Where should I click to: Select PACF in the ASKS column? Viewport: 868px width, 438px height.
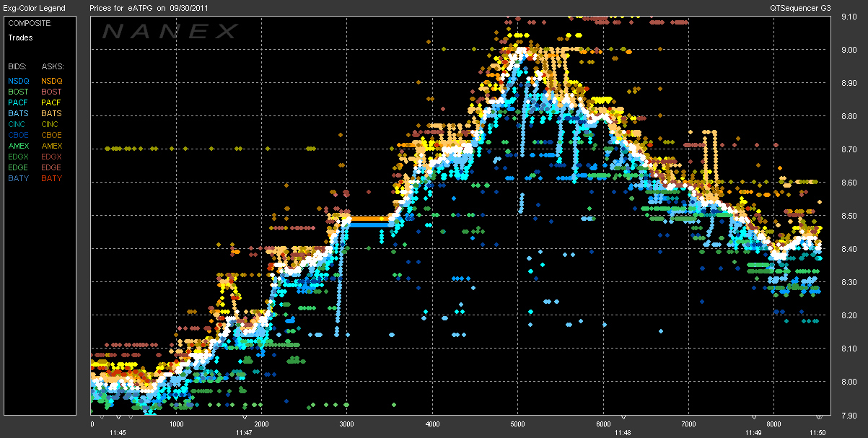pyautogui.click(x=53, y=102)
